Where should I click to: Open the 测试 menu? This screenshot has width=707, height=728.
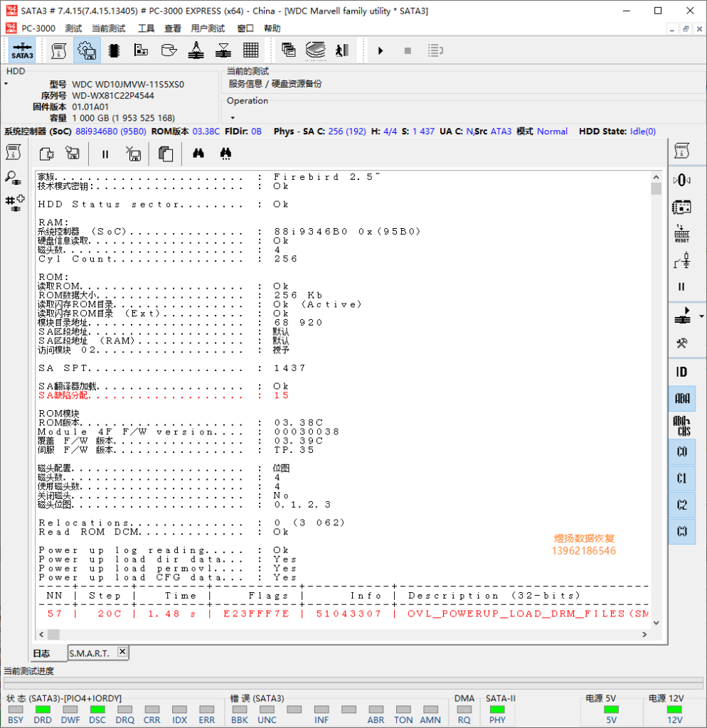(x=73, y=28)
